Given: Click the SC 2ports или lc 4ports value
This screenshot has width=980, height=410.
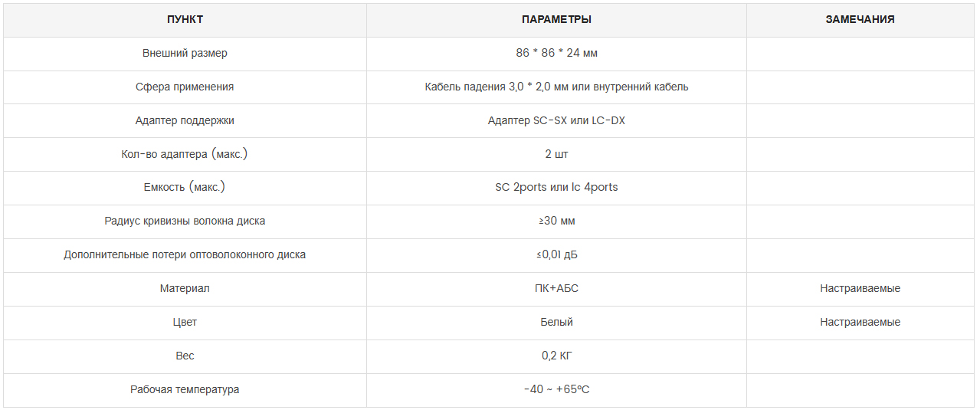Looking at the screenshot, I should pyautogui.click(x=556, y=188).
